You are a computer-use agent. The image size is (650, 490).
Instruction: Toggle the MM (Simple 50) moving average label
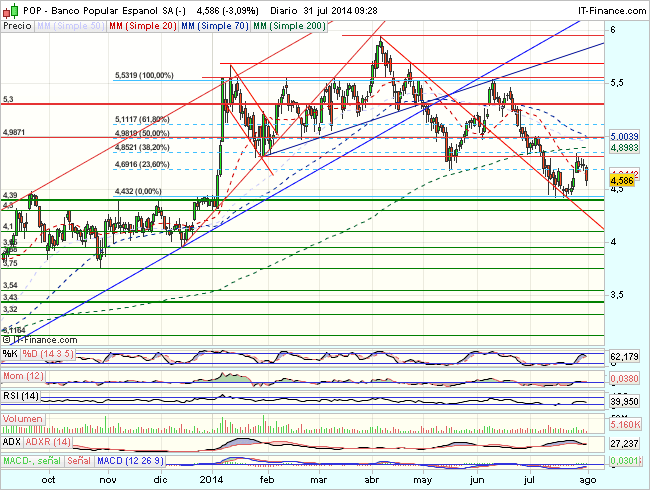(70, 26)
